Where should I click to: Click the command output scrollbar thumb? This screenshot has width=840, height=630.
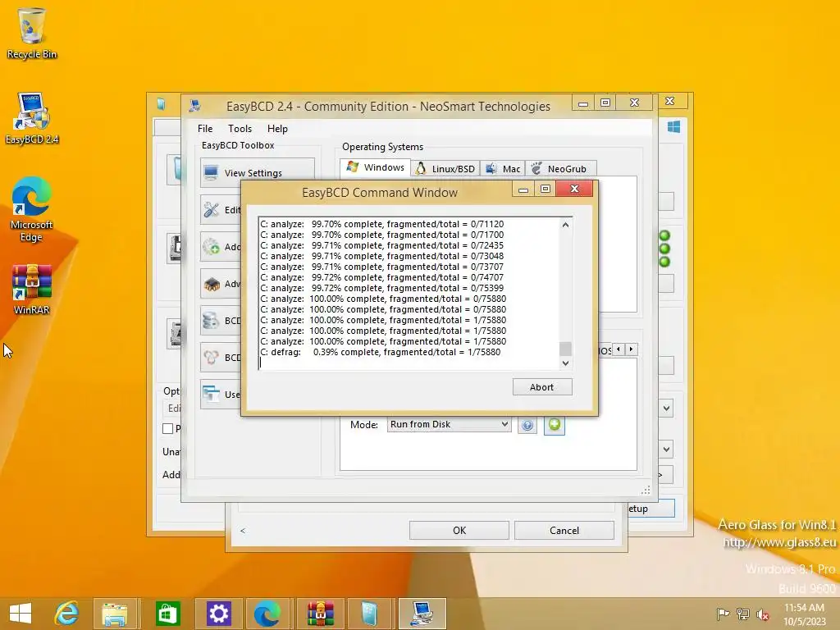[x=565, y=349]
